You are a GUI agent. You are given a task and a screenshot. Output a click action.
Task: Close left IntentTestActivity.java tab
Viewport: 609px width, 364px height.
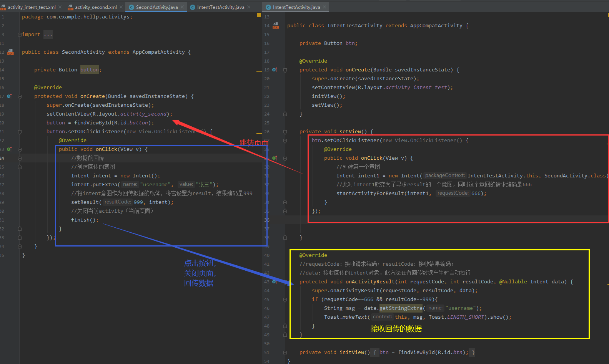coord(249,7)
